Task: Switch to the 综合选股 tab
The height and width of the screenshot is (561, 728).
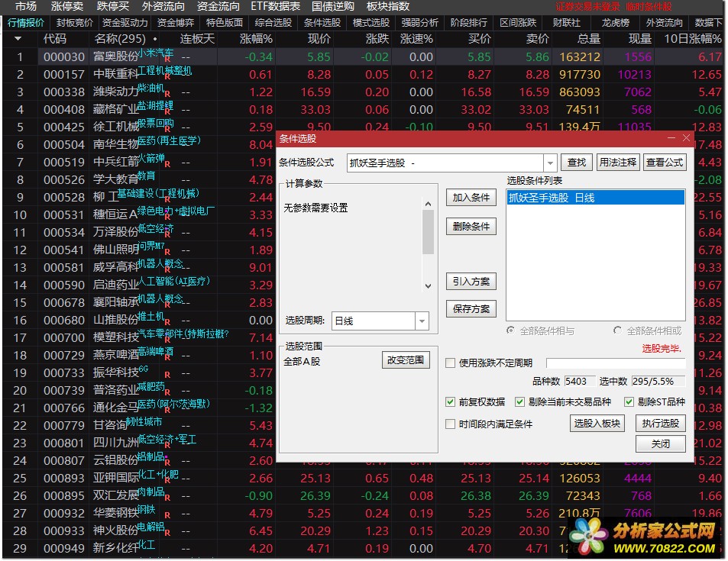Action: pyautogui.click(x=273, y=23)
